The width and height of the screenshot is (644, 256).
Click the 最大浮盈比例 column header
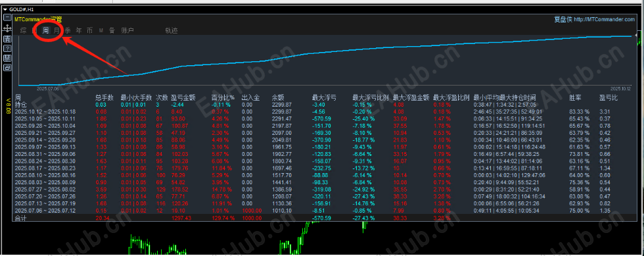coord(451,98)
